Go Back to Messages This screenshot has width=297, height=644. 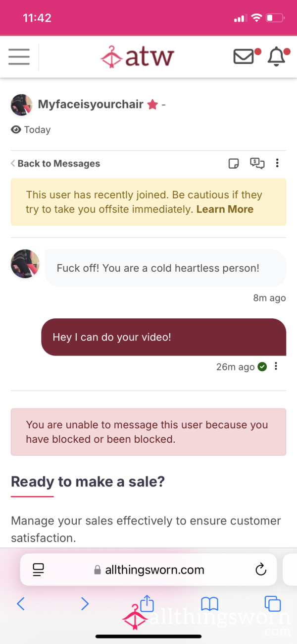pyautogui.click(x=55, y=164)
